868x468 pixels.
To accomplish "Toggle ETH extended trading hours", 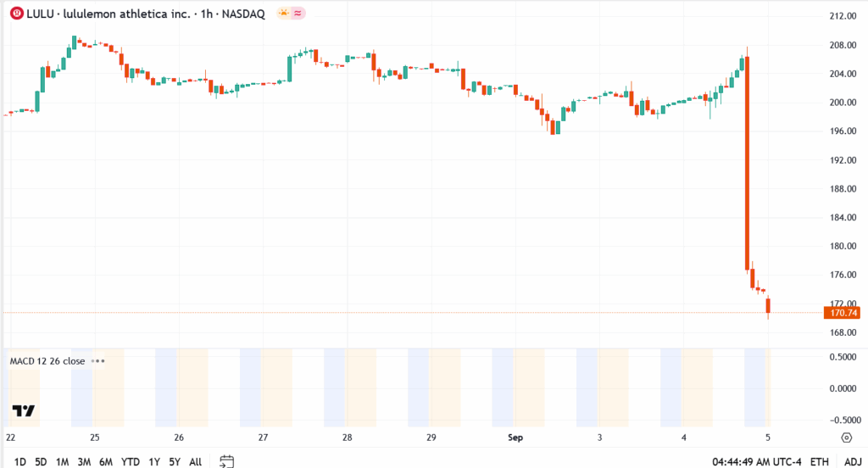I will (820, 461).
